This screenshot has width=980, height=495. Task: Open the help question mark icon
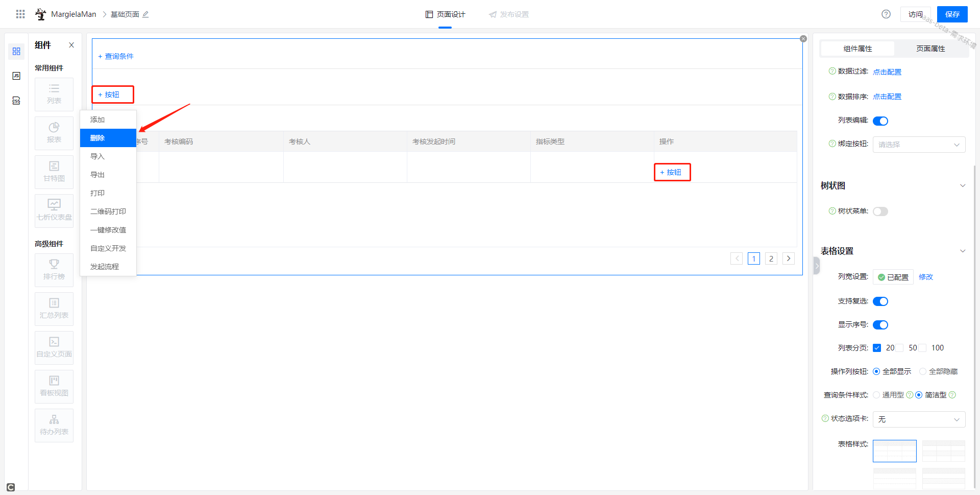coord(886,14)
